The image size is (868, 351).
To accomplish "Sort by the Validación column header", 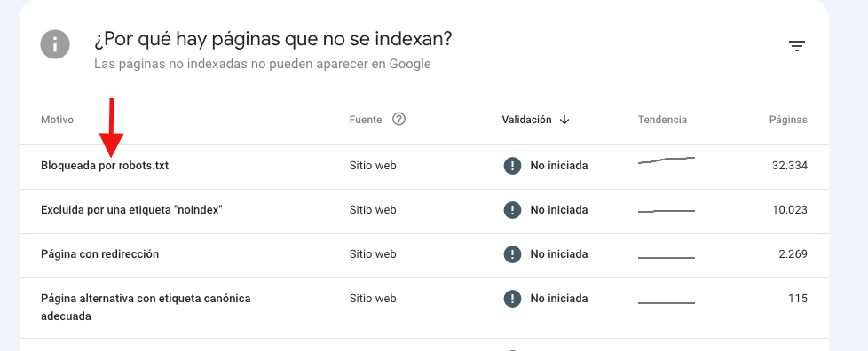I will [x=526, y=120].
